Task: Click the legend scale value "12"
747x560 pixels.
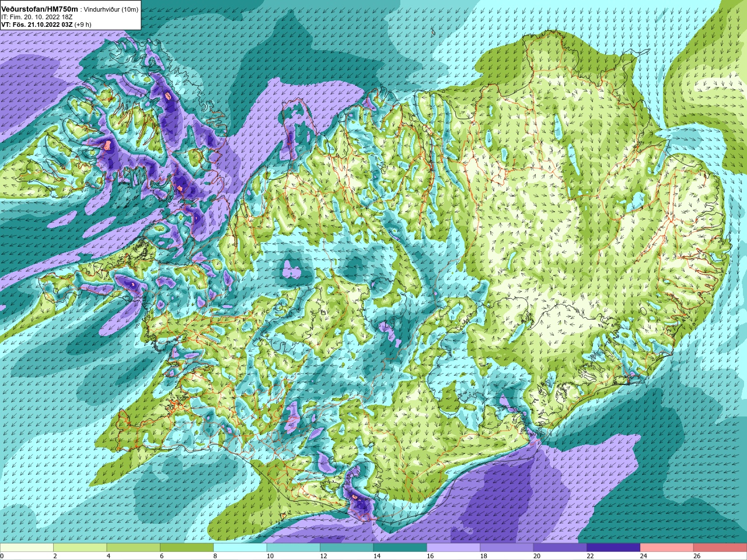Action: tap(324, 556)
